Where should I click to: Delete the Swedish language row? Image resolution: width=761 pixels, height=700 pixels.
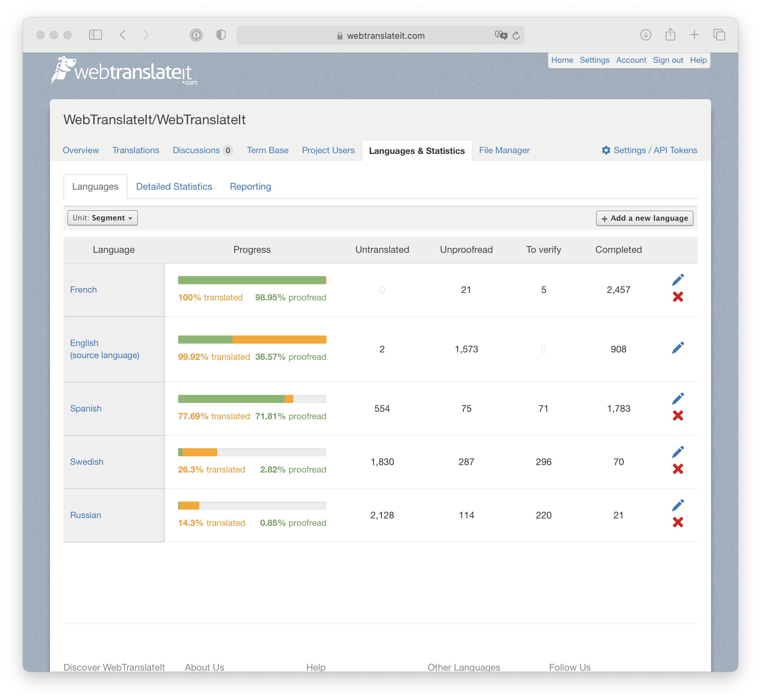pyautogui.click(x=678, y=469)
